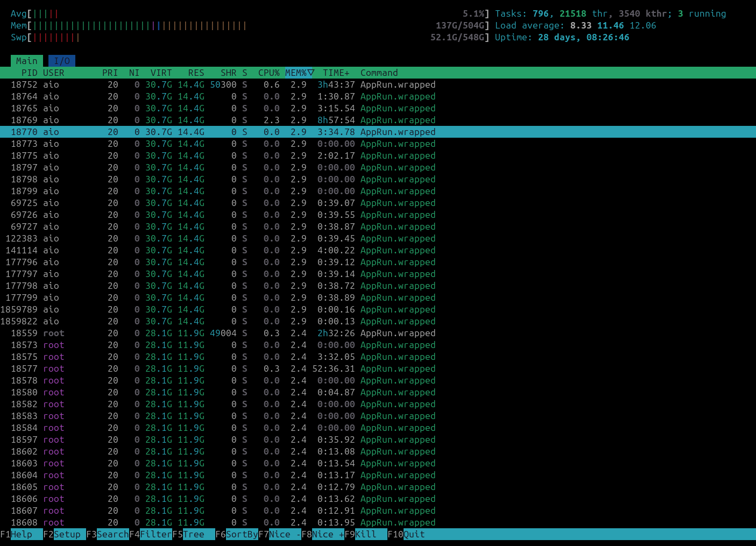Toggle F5 Tree view in function bar
The image size is (756, 546).
(194, 534)
